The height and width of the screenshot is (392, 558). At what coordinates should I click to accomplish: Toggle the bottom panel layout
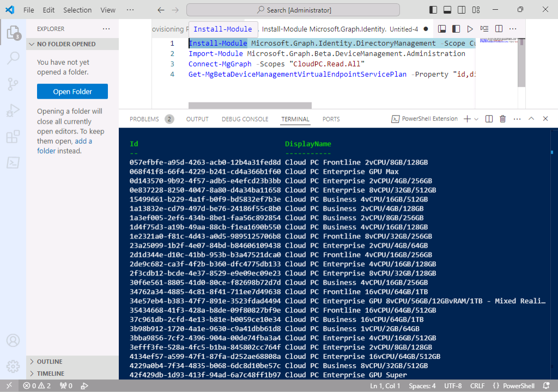(447, 10)
